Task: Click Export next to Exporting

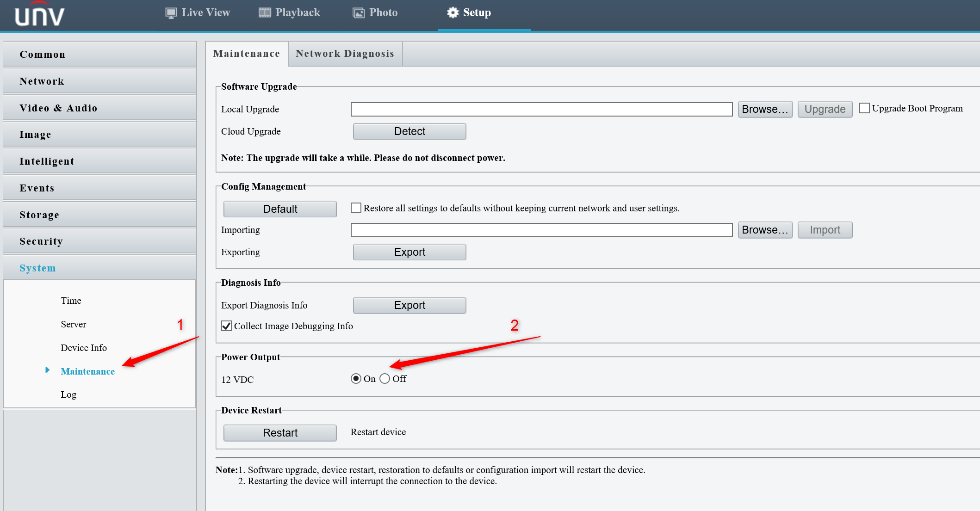Action: tap(409, 252)
